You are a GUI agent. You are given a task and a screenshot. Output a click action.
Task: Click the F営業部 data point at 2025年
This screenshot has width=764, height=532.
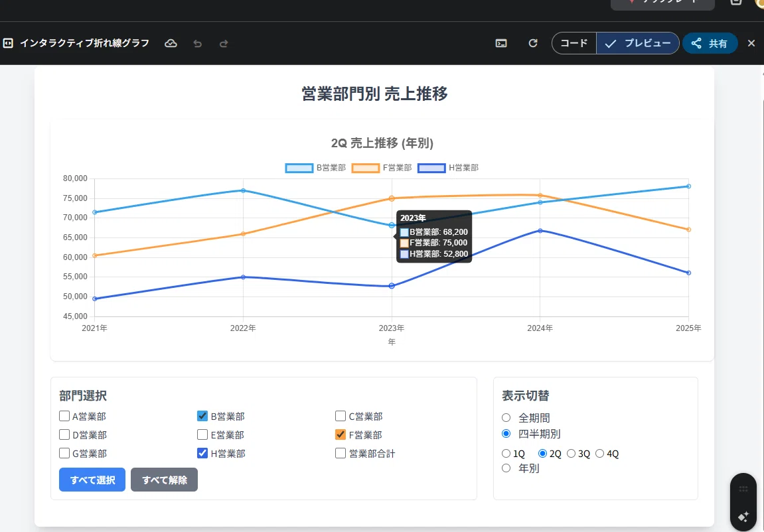pyautogui.click(x=688, y=230)
